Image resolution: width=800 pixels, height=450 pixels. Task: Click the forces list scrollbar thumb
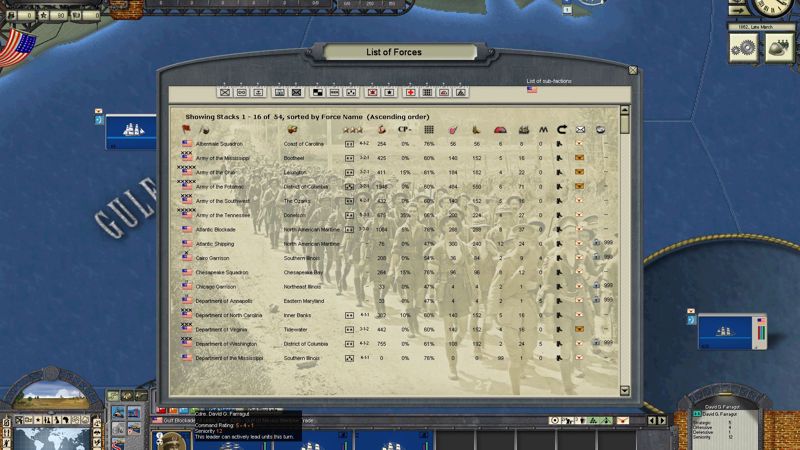tap(624, 124)
